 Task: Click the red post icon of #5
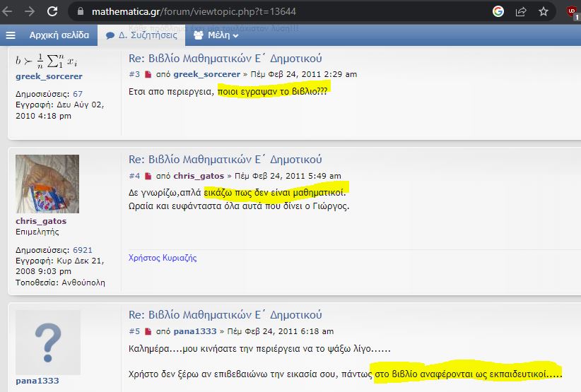point(148,331)
